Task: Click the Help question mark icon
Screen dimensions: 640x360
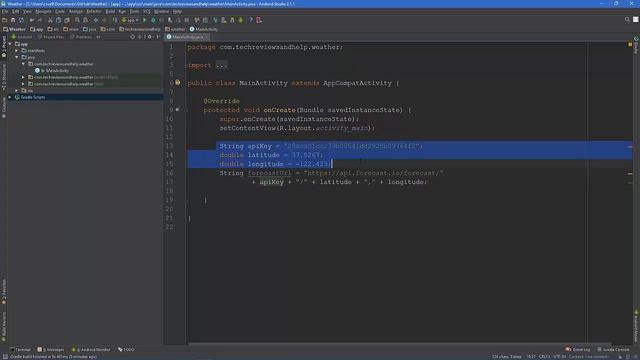Action: tap(251, 20)
